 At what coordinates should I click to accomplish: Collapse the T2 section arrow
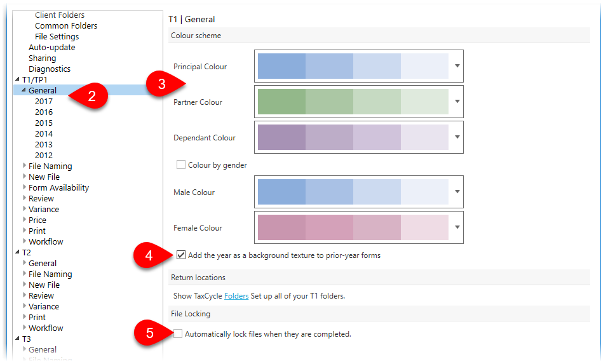click(x=17, y=252)
